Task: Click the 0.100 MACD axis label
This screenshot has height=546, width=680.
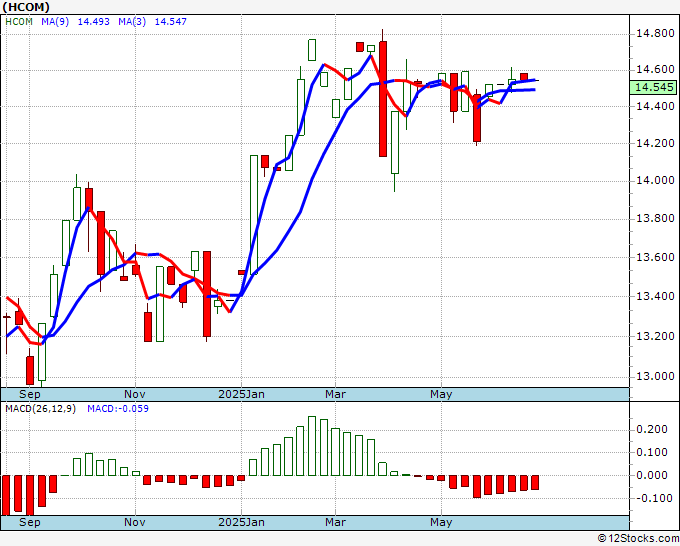Action: (x=652, y=452)
